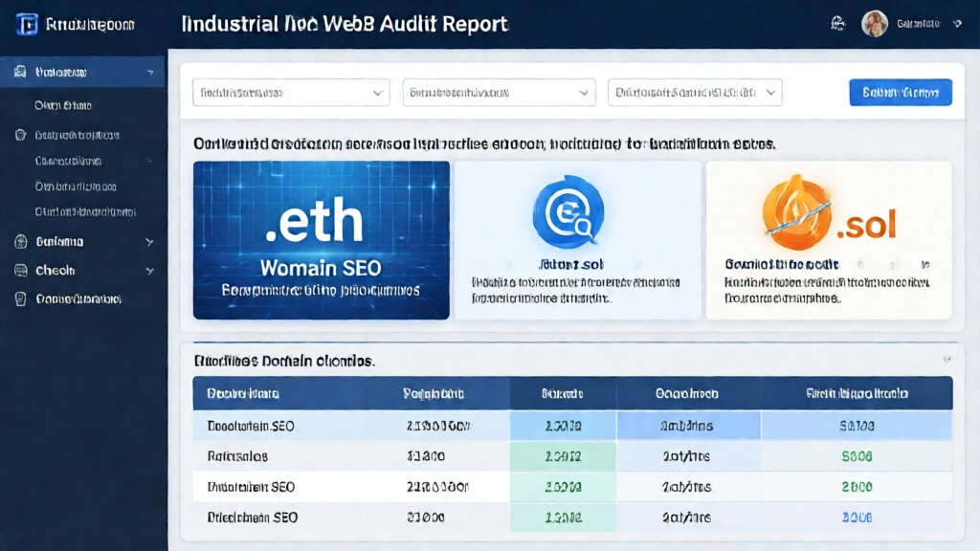Sort by the last table column header
Screen dimensions: 980x551
(x=857, y=393)
